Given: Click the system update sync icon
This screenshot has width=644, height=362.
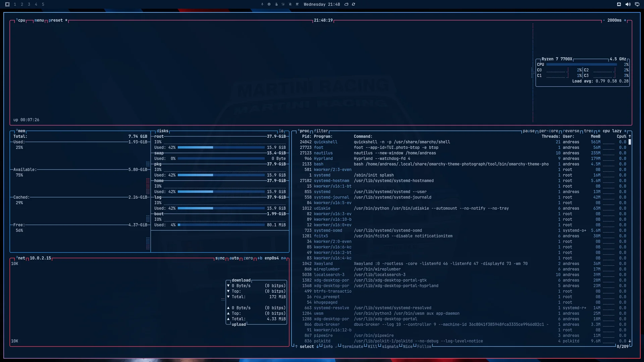Looking at the screenshot, I should tap(354, 4).
